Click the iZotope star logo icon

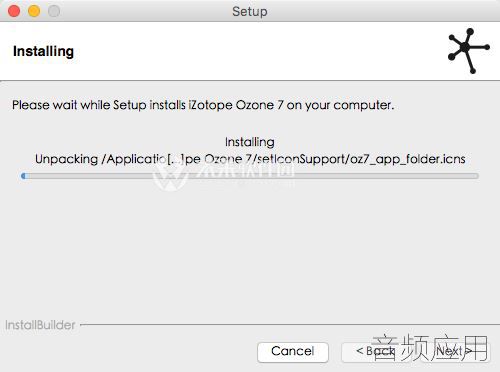tap(469, 51)
